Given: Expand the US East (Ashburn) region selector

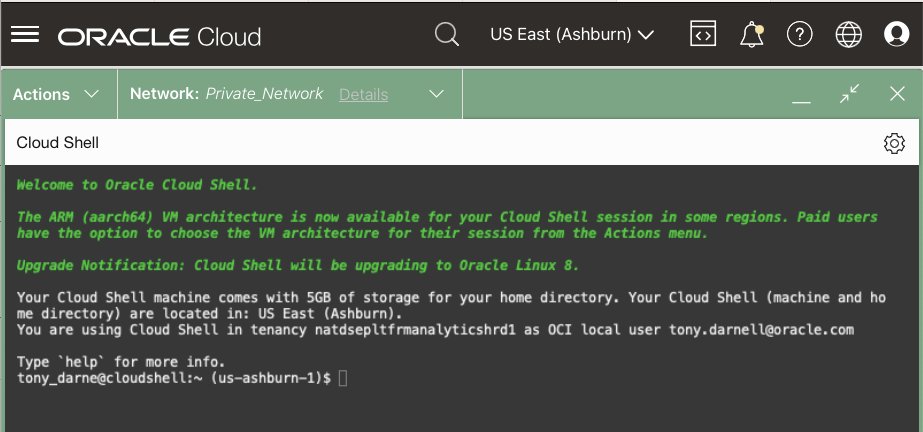Looking at the screenshot, I should coord(572,35).
